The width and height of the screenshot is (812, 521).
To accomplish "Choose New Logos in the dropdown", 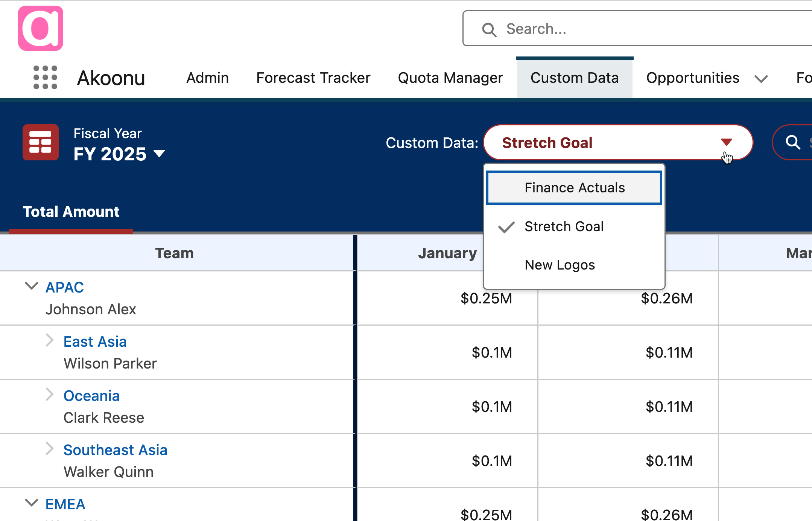I will tap(574, 265).
